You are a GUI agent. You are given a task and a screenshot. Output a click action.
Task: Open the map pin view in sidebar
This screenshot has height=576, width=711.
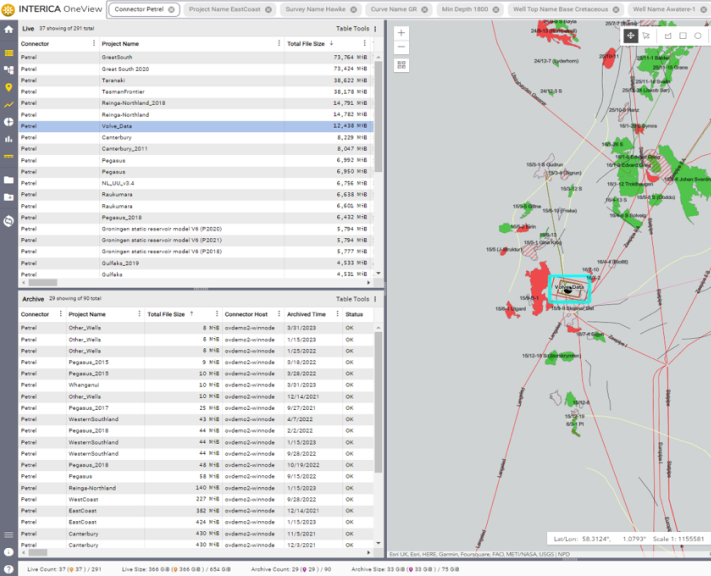9,87
